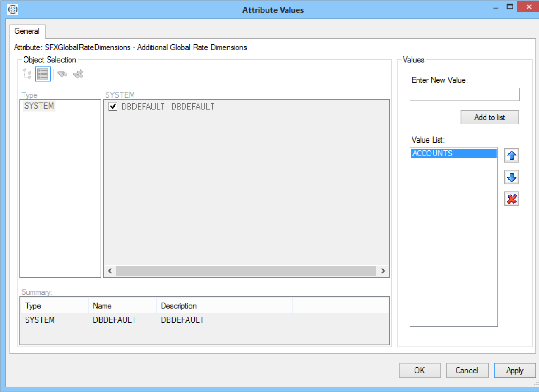Viewport: 539px width, 392px height.
Task: Uncheck the DBDEFAULT - DBDEFAULT checkbox
Action: [113, 106]
